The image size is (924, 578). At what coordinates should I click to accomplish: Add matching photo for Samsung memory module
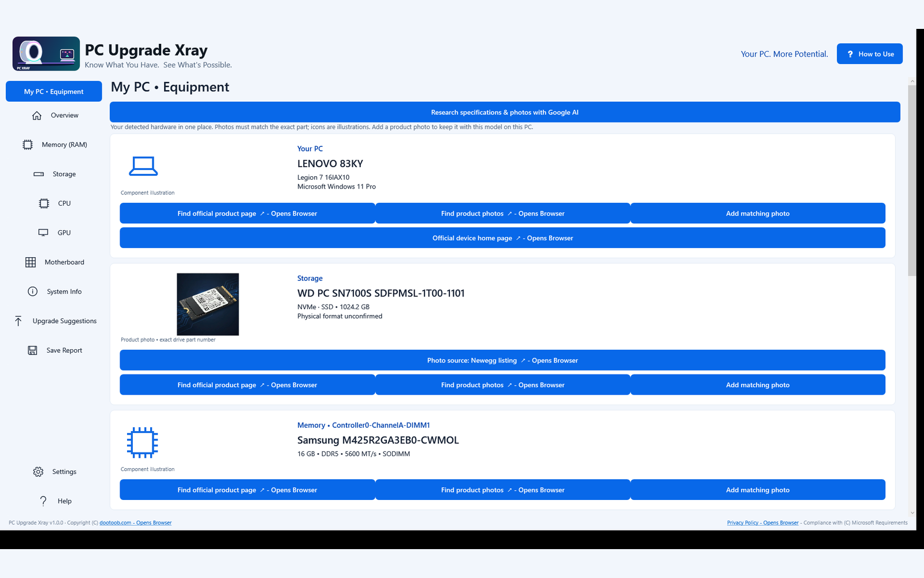coord(758,490)
